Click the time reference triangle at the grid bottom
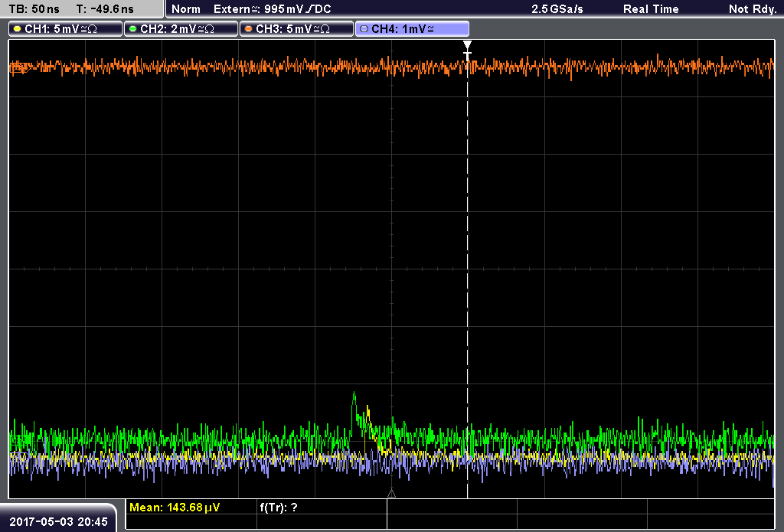The image size is (784, 532). [391, 494]
